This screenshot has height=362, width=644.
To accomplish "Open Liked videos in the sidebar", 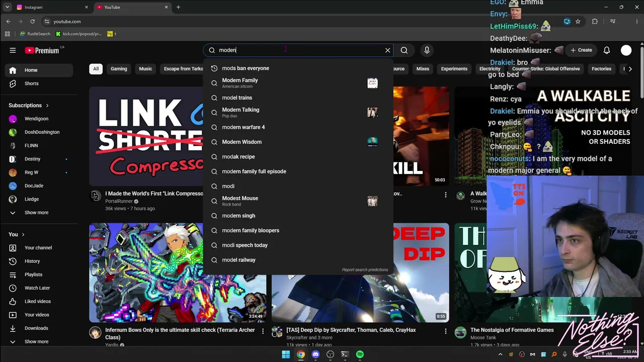I will click(40, 301).
